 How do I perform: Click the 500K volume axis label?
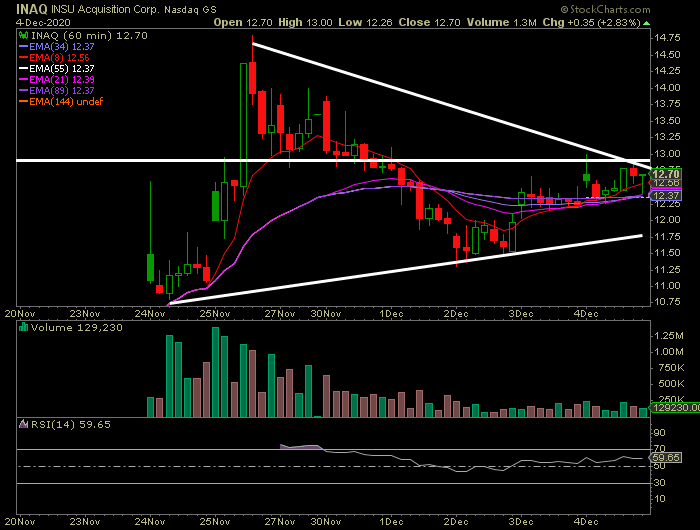[x=671, y=384]
